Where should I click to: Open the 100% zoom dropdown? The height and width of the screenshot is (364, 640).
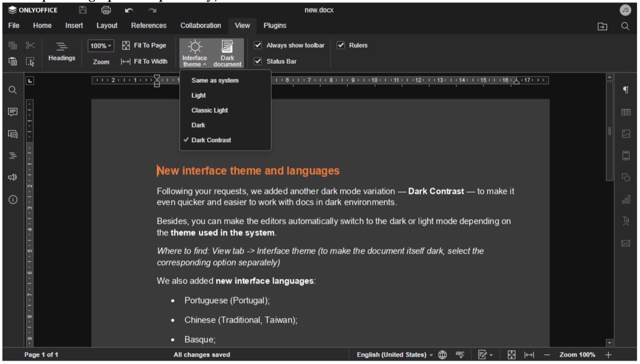click(x=101, y=45)
